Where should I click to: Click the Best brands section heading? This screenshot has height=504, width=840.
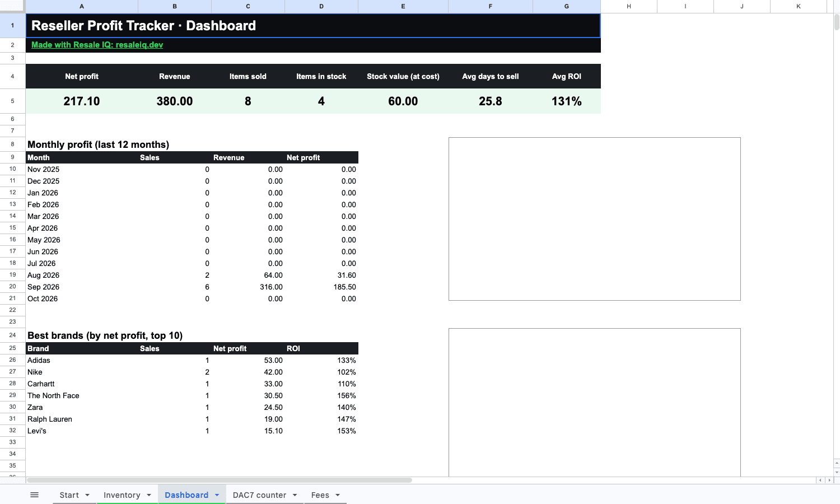coord(105,335)
